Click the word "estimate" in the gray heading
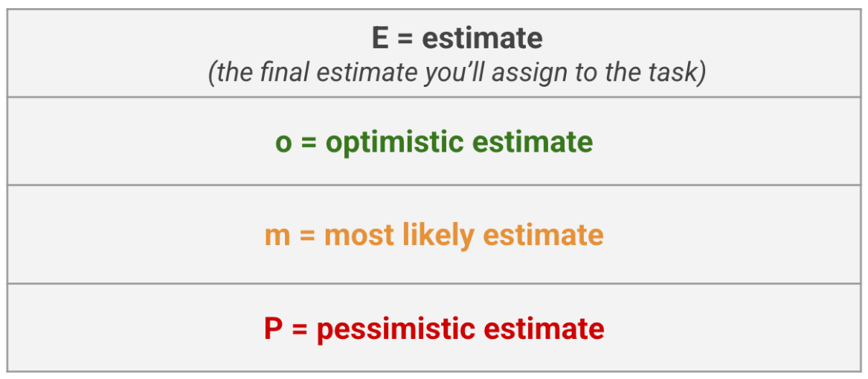The image size is (868, 379). [x=482, y=38]
